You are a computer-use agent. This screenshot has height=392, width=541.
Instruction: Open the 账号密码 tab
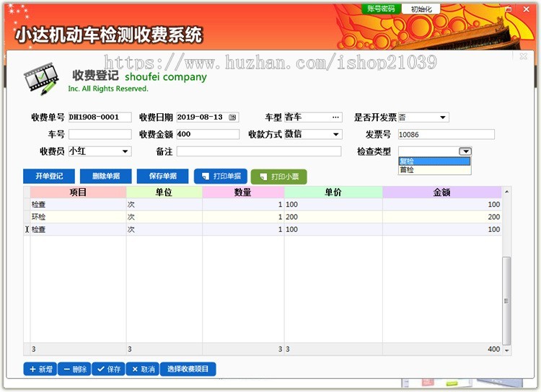coord(381,9)
